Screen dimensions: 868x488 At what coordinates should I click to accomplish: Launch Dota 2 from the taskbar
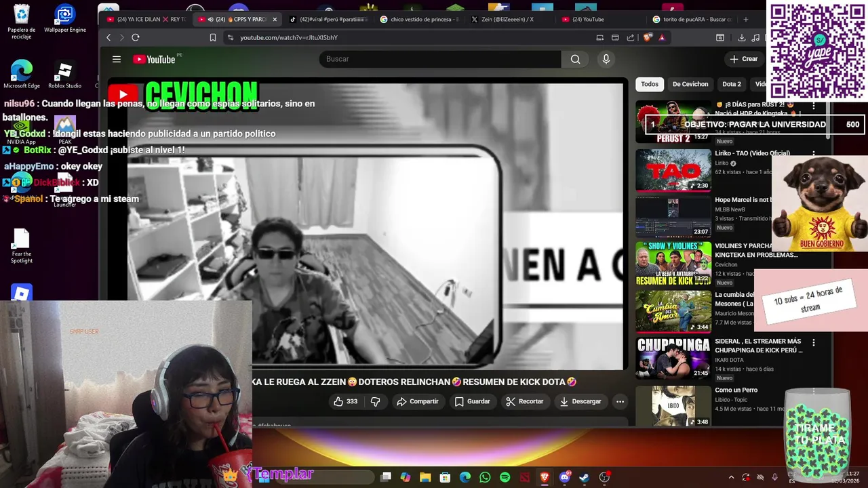coord(524,477)
